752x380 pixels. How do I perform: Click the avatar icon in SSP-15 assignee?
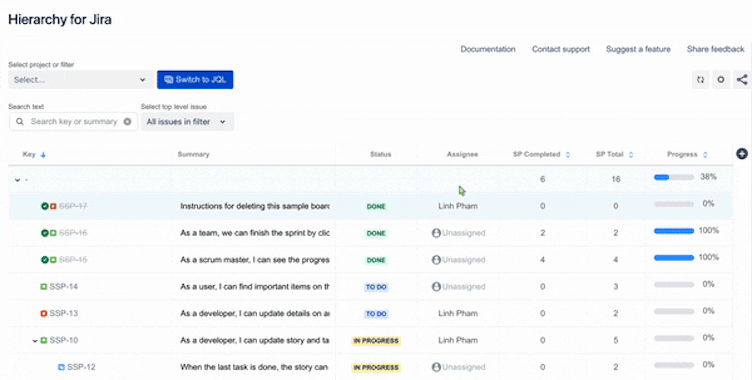436,260
